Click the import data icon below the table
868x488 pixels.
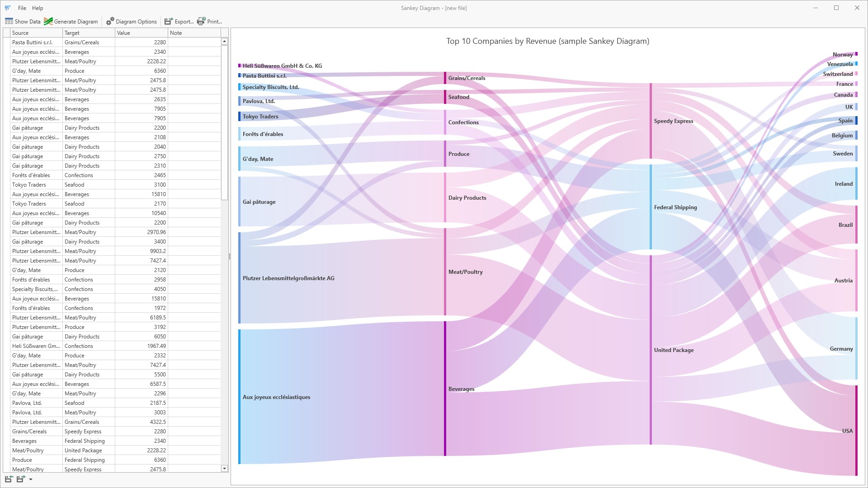click(9, 479)
